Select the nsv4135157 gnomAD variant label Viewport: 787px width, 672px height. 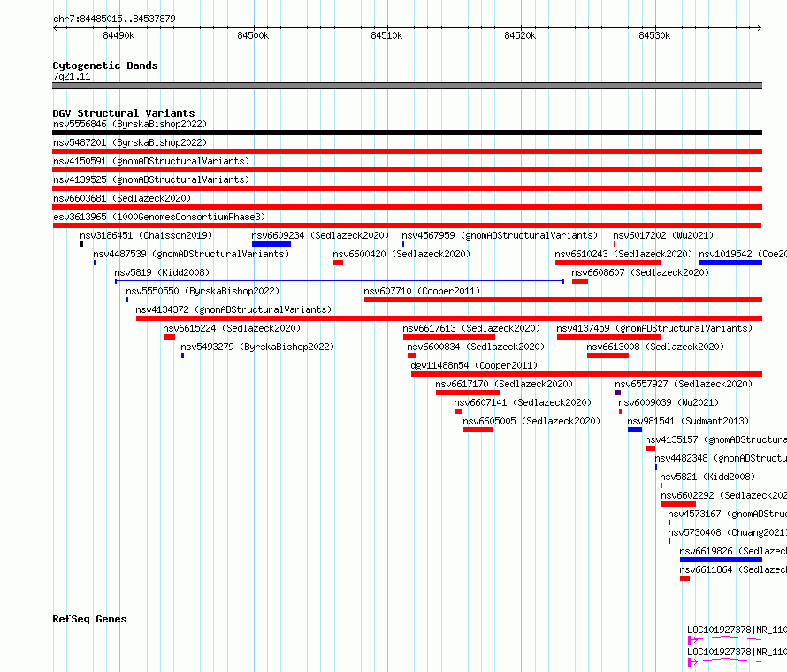715,439
